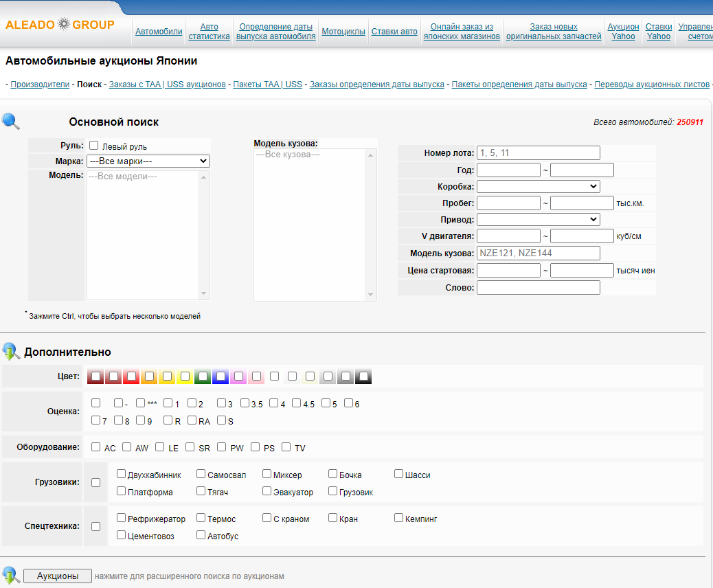This screenshot has width=713, height=588.
Task: Click the magnifier icon beside Основной поиск
Action: (10, 122)
